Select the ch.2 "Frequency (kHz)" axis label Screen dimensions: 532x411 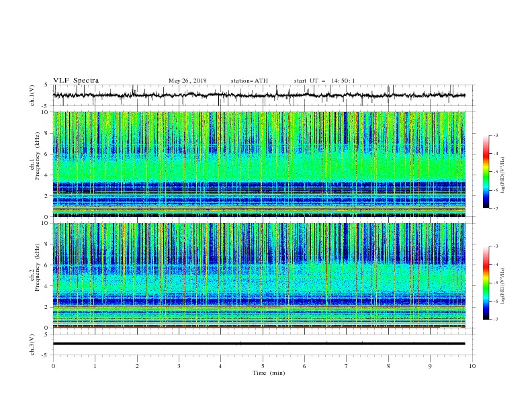(x=38, y=267)
